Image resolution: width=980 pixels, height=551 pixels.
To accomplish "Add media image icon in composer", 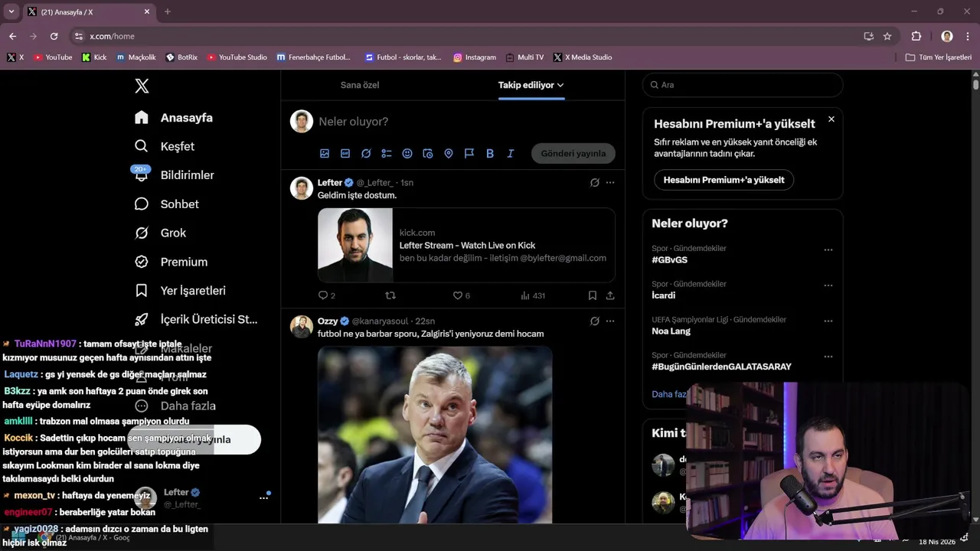I will click(325, 154).
